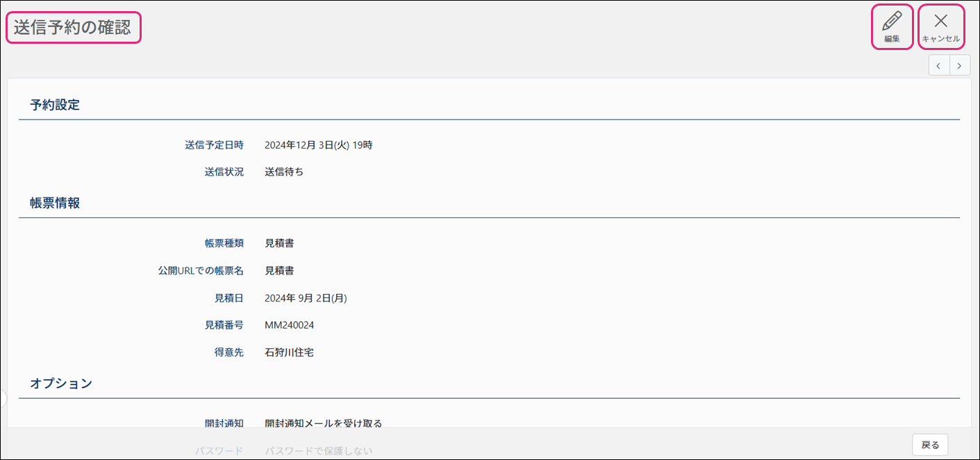Viewport: 980px width, 460px height.
Task: Click the 送信予定日時 field label
Action: 214,145
